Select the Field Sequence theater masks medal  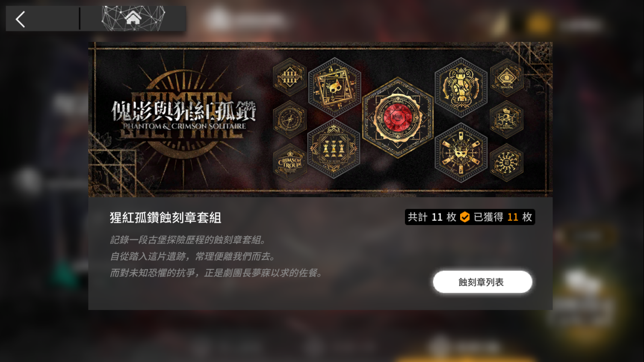pyautogui.click(x=507, y=120)
